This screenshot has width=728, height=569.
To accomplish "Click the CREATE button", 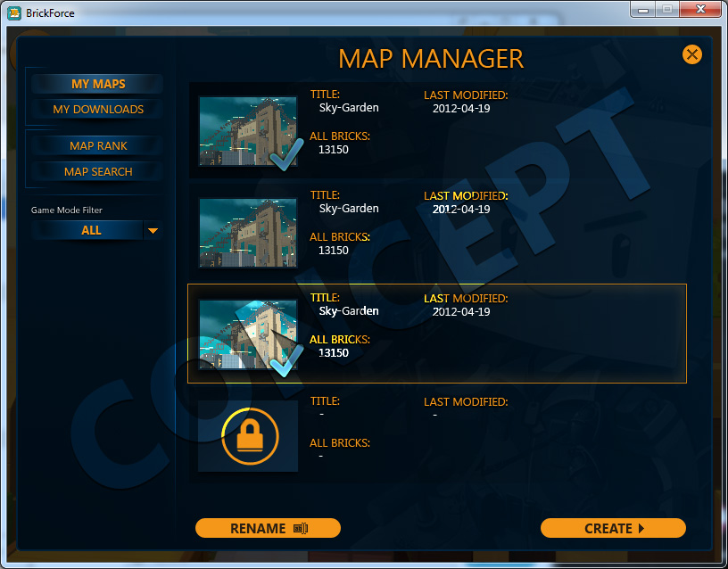I will 613,528.
